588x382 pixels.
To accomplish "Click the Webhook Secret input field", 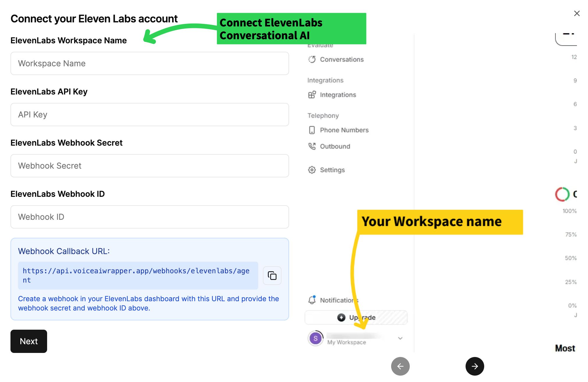I will point(149,166).
